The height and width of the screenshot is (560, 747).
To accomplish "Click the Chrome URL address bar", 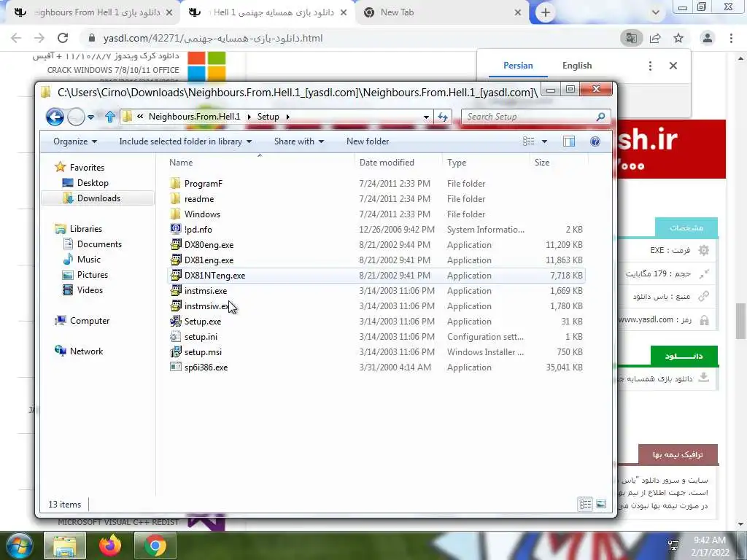I will (x=350, y=38).
